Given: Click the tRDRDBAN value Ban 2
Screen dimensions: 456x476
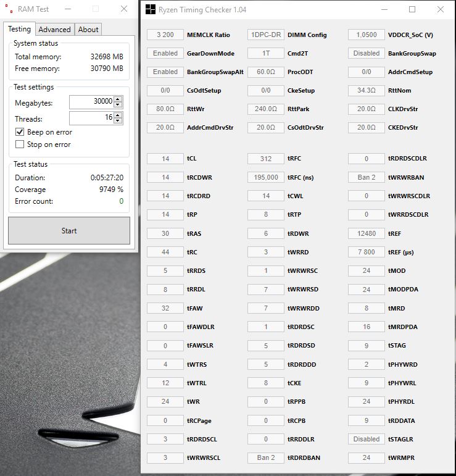Looking at the screenshot, I should point(266,457).
